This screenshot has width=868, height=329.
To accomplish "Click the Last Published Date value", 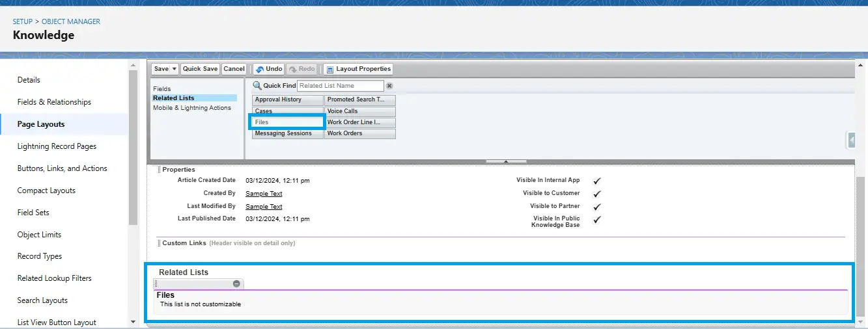I will click(x=277, y=218).
